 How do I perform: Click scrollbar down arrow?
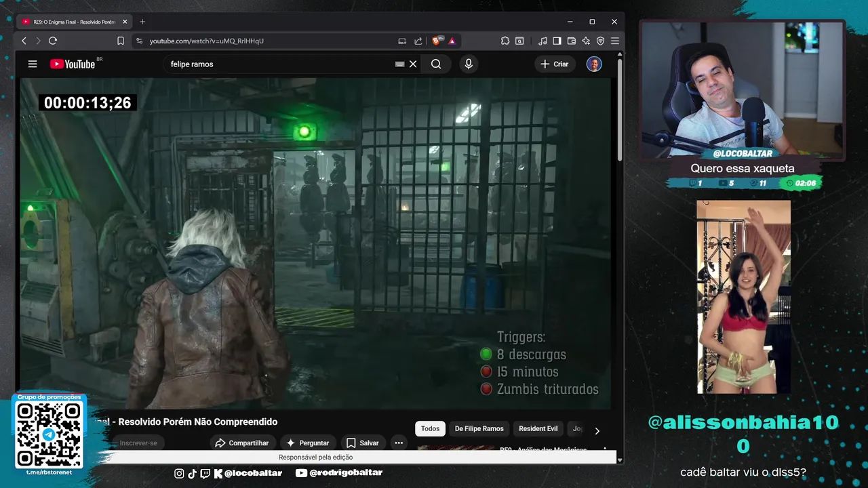(620, 459)
